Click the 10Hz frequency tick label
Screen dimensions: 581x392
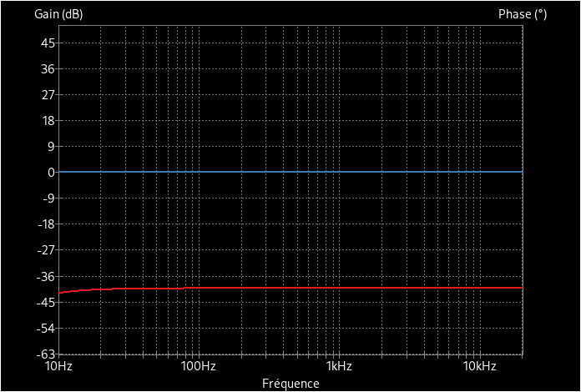click(x=58, y=366)
